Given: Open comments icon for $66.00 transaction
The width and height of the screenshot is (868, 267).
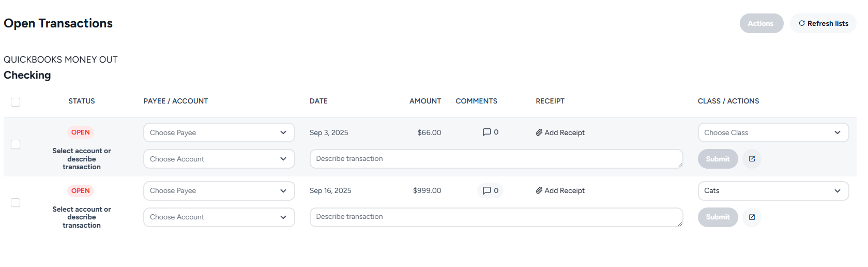Looking at the screenshot, I should [490, 132].
